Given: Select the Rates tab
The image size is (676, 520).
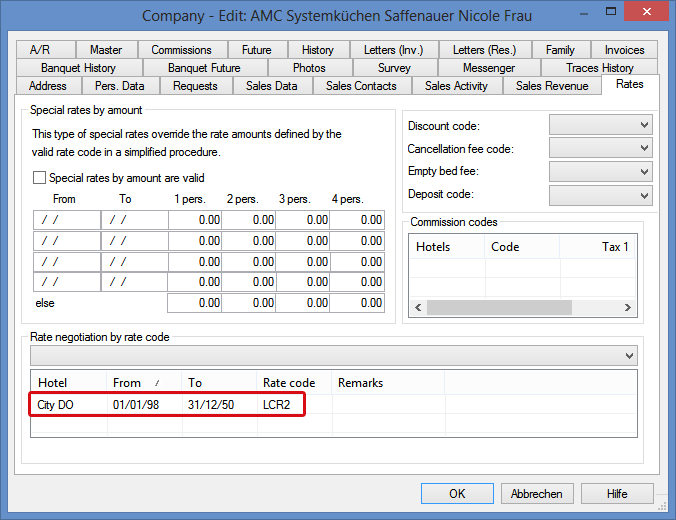Looking at the screenshot, I should tap(630, 84).
